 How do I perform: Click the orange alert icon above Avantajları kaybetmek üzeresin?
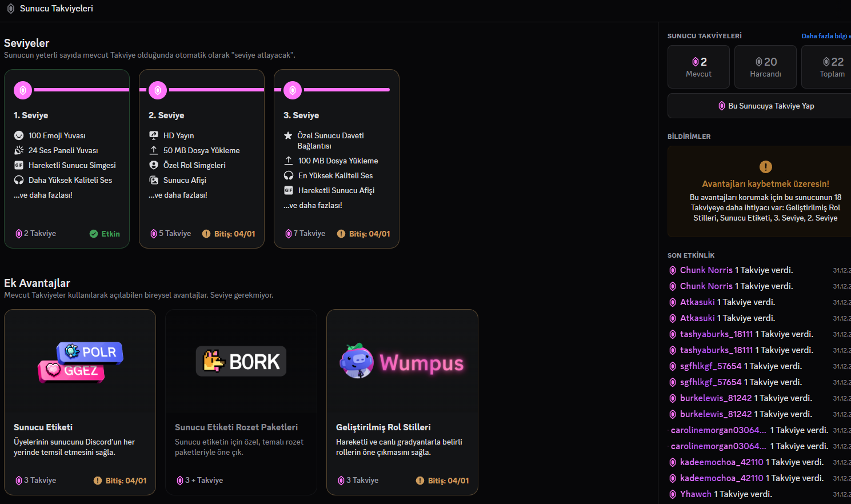tap(765, 167)
